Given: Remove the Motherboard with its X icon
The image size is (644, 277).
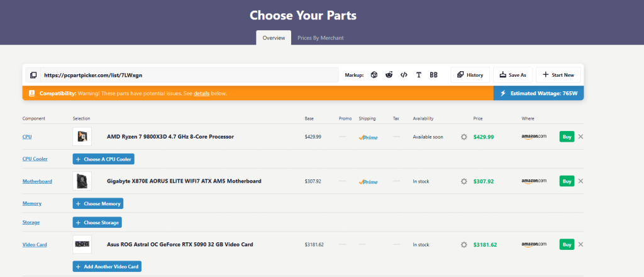Looking at the screenshot, I should coord(580,181).
